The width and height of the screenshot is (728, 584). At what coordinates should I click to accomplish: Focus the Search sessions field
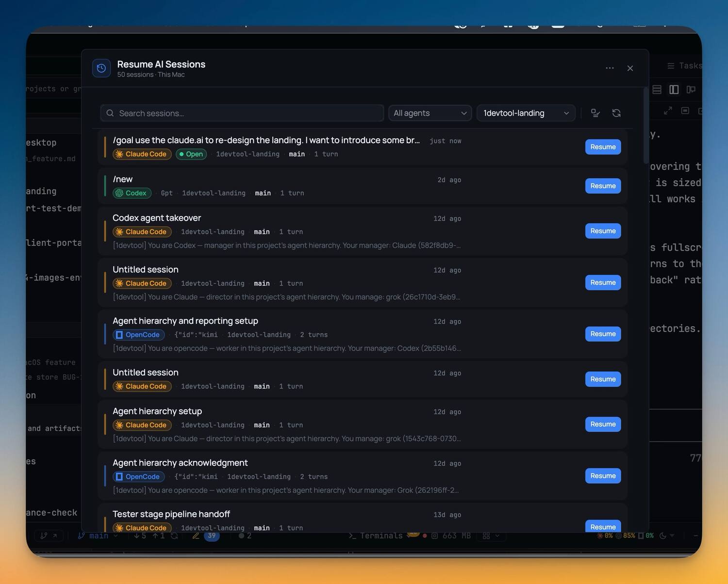[242, 113]
